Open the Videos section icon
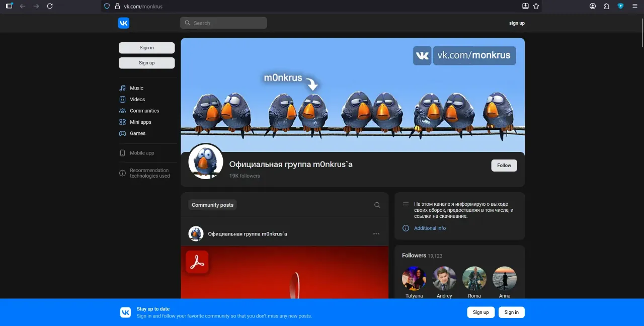The height and width of the screenshot is (326, 644). click(x=122, y=100)
